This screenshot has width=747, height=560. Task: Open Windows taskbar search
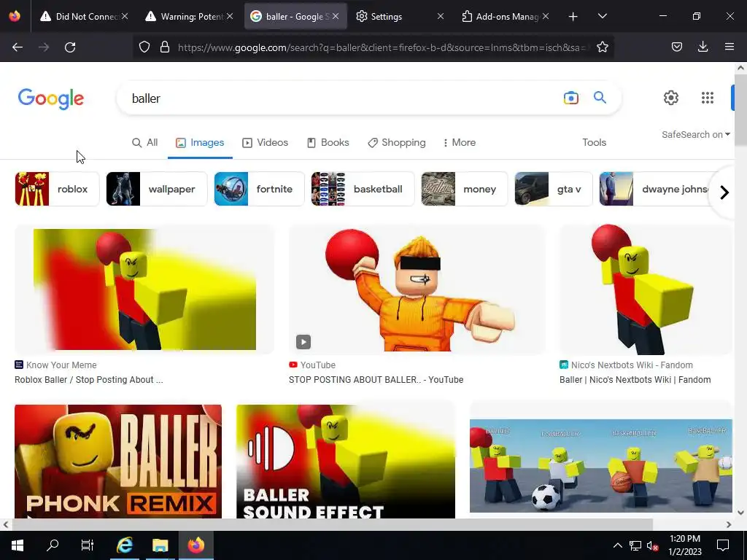tap(52, 545)
